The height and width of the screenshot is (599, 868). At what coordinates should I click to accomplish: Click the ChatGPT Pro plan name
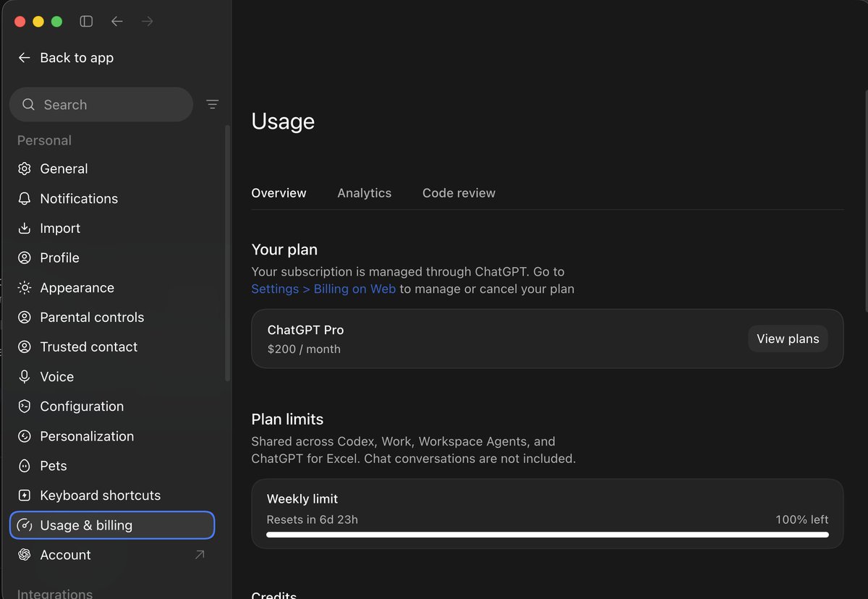pyautogui.click(x=305, y=330)
